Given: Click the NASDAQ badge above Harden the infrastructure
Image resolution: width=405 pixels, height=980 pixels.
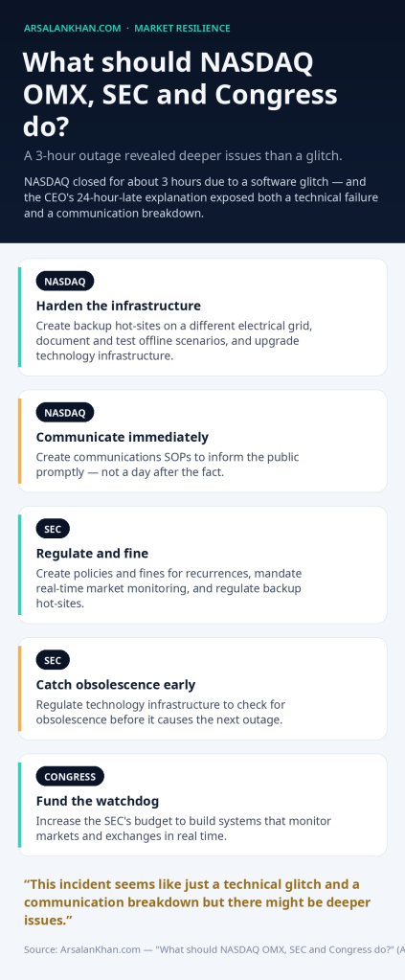Looking at the screenshot, I should click(65, 282).
